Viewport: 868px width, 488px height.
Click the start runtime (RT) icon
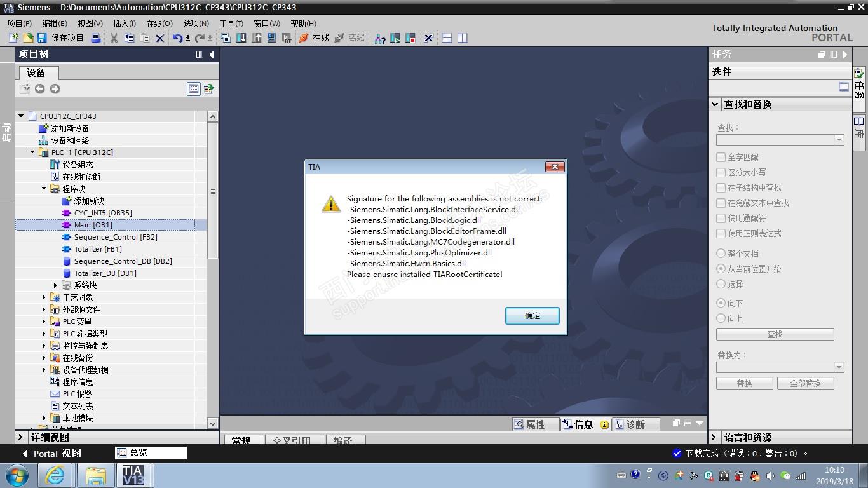[287, 38]
